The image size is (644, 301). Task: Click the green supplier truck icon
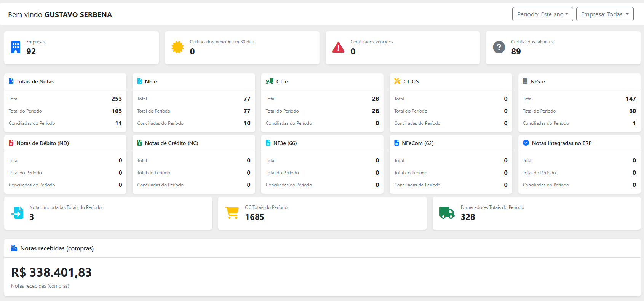[x=447, y=213]
